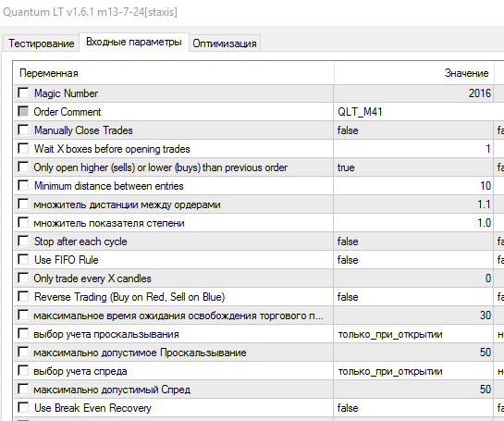Select Reverse Trading (Buy on Red, Sell on Blue)
Image resolution: width=504 pixels, height=421 pixels.
129,297
